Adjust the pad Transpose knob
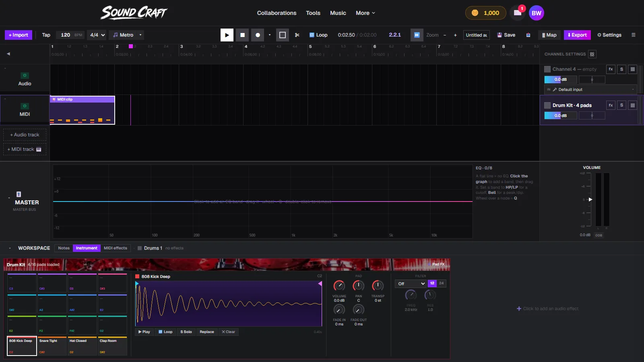 378,286
